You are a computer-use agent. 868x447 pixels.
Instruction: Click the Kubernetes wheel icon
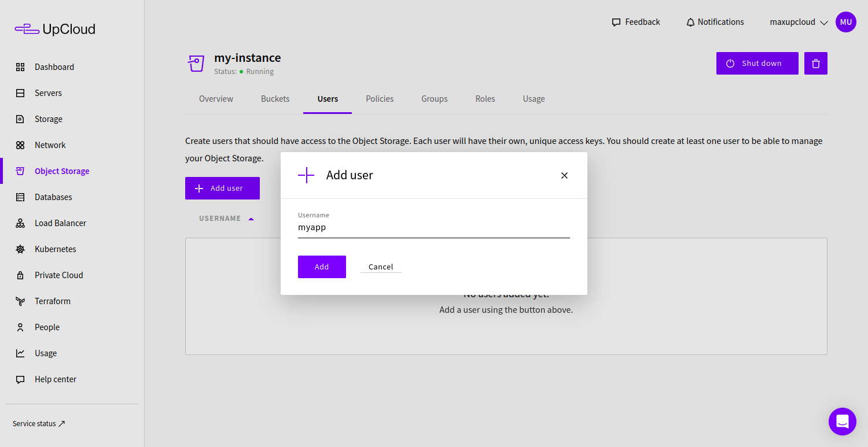[x=20, y=249]
